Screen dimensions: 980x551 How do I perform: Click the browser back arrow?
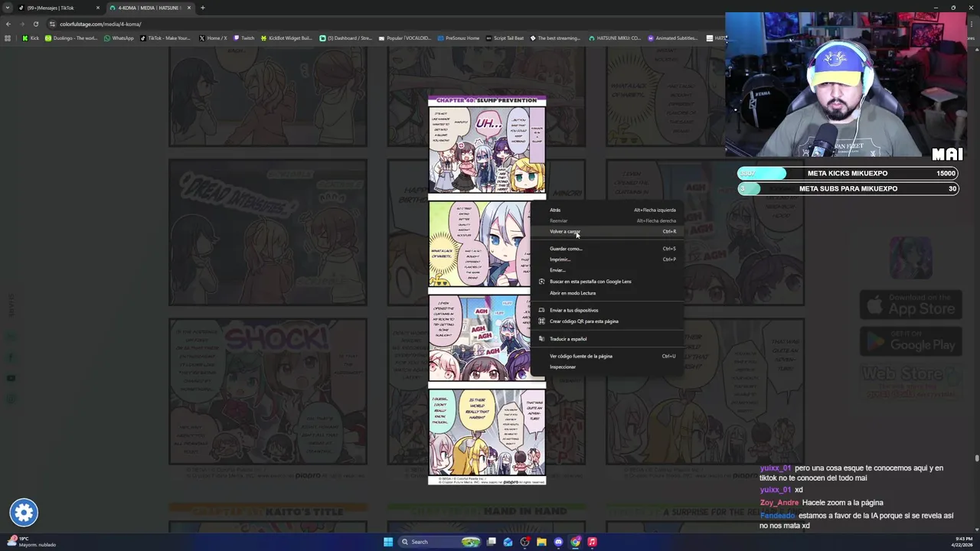(8, 24)
